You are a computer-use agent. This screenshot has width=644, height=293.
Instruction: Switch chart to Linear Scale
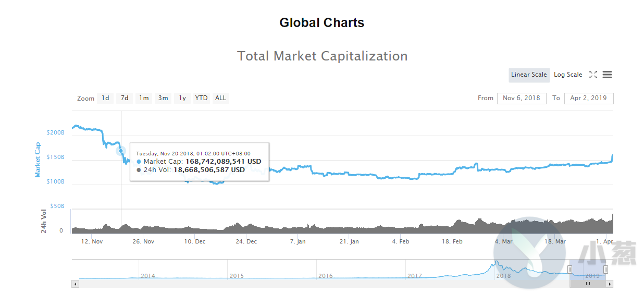coord(529,75)
